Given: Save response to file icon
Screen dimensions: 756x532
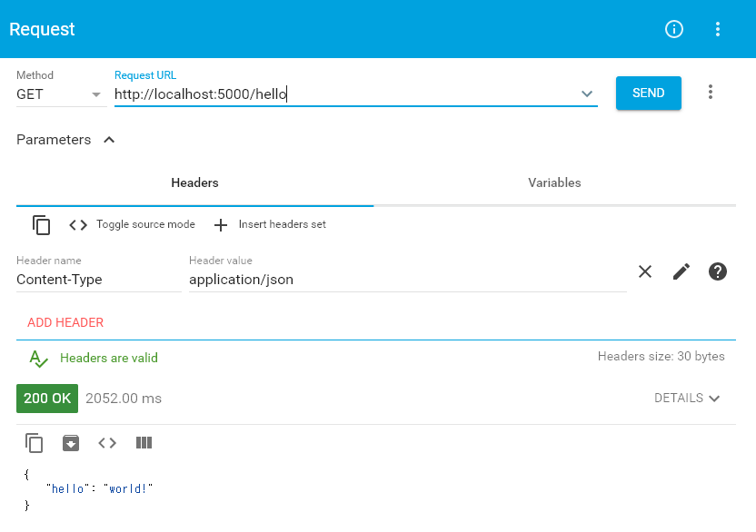Looking at the screenshot, I should pos(71,443).
